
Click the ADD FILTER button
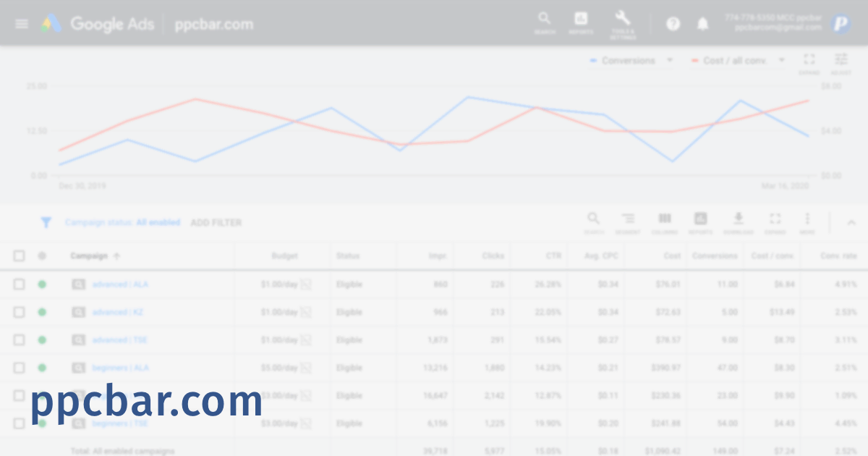pyautogui.click(x=216, y=223)
